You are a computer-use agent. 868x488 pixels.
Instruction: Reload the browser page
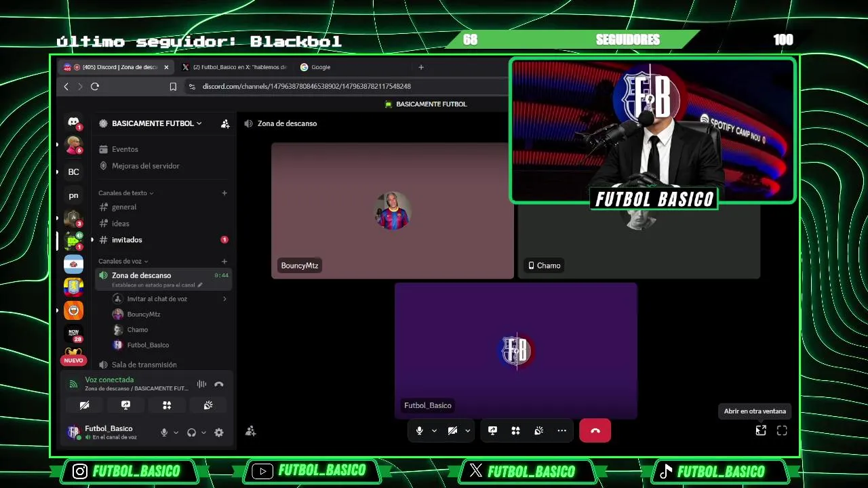coord(95,87)
